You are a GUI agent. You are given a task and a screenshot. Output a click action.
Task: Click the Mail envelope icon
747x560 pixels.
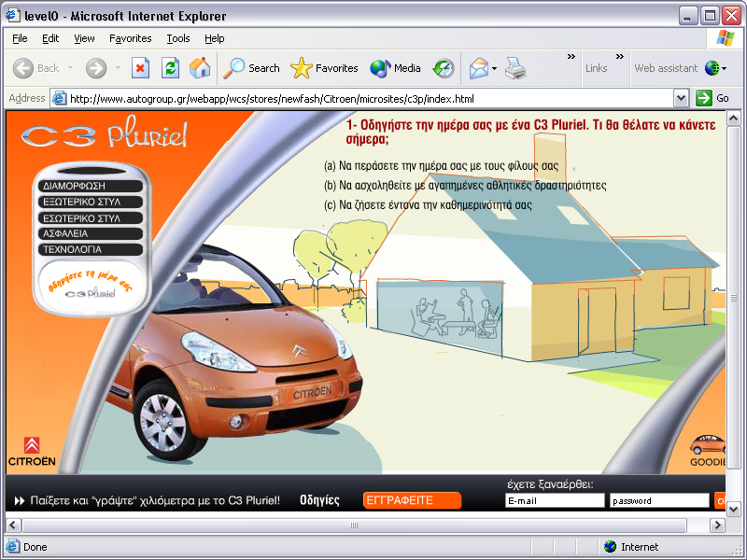click(x=479, y=68)
